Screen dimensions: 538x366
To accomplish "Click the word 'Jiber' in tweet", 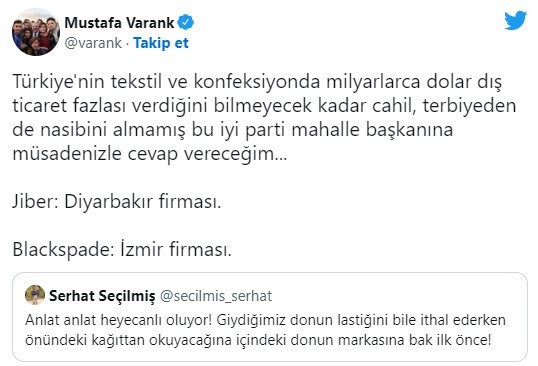I will 34,201.
